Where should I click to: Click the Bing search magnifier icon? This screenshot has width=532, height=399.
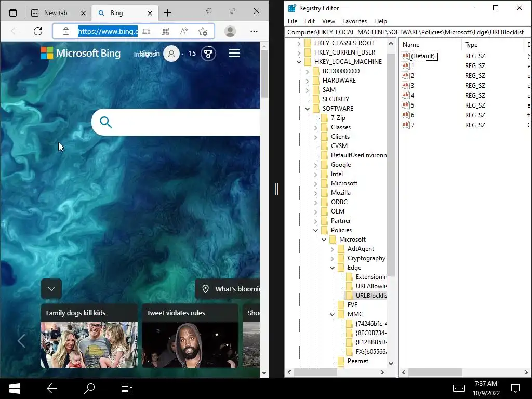106,122
